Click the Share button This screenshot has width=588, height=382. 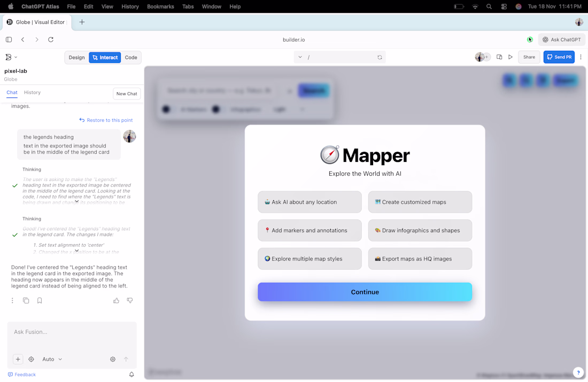point(529,57)
